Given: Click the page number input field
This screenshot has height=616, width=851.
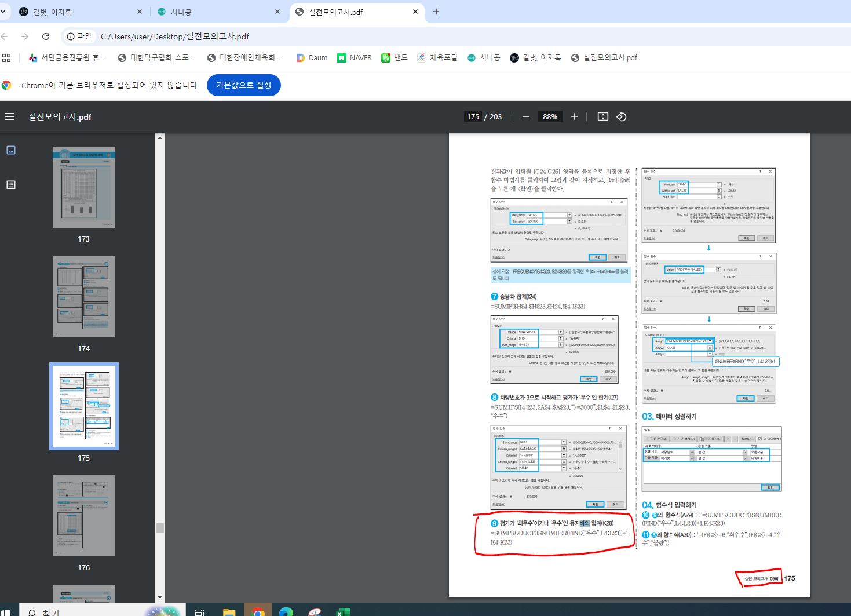Looking at the screenshot, I should (473, 116).
